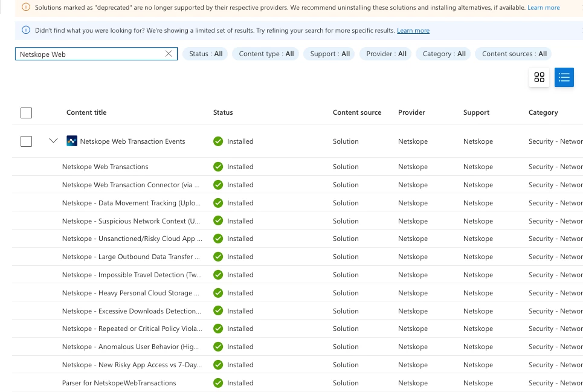Switch to list view
The width and height of the screenshot is (583, 392).
point(564,77)
